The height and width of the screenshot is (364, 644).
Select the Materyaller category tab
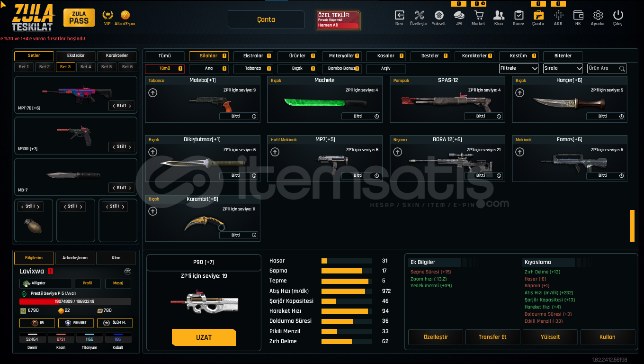[341, 56]
